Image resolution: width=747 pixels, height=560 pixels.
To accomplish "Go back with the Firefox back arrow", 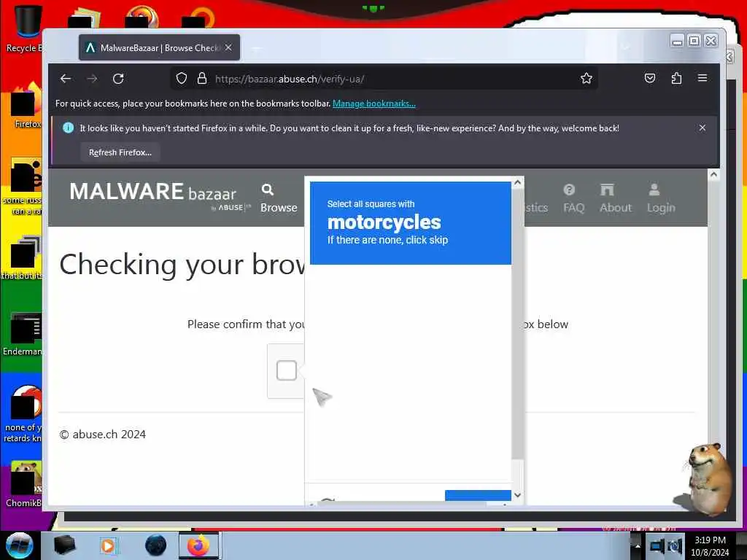I will click(66, 79).
